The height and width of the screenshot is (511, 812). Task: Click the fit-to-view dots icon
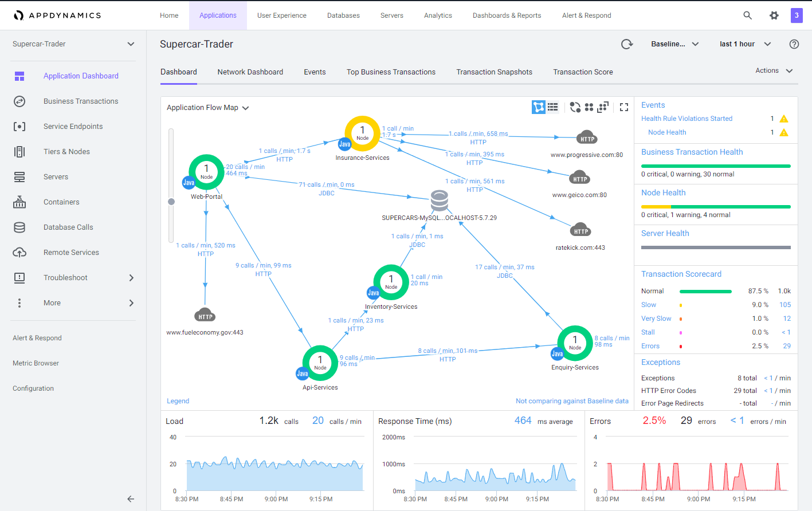(603, 107)
